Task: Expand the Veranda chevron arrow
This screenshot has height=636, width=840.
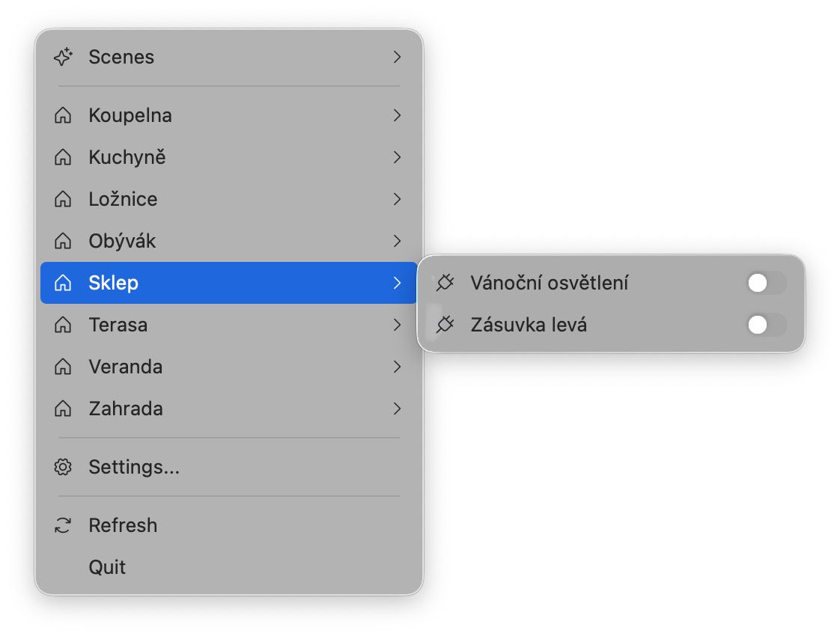Action: pos(398,367)
